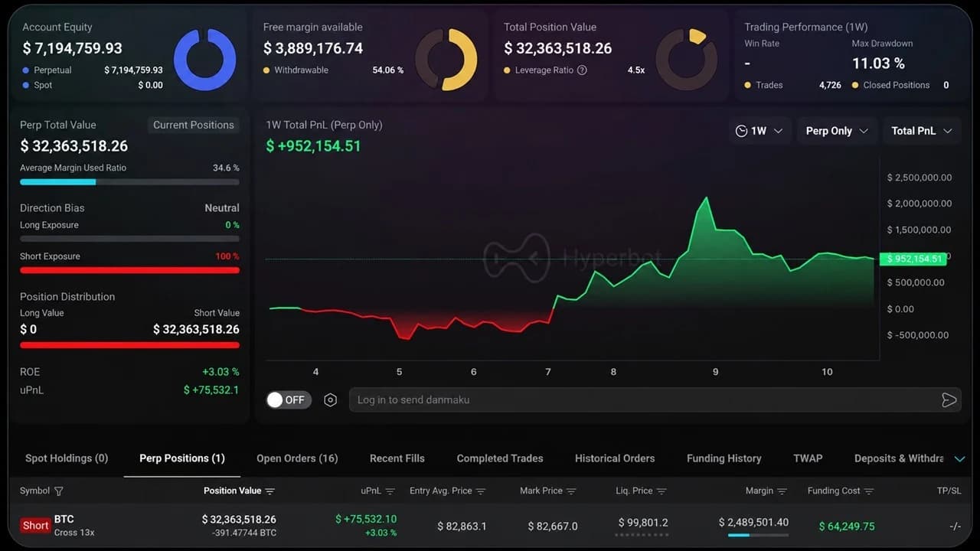980x551 pixels.
Task: Click the Symbol column filter icon
Action: 59,491
